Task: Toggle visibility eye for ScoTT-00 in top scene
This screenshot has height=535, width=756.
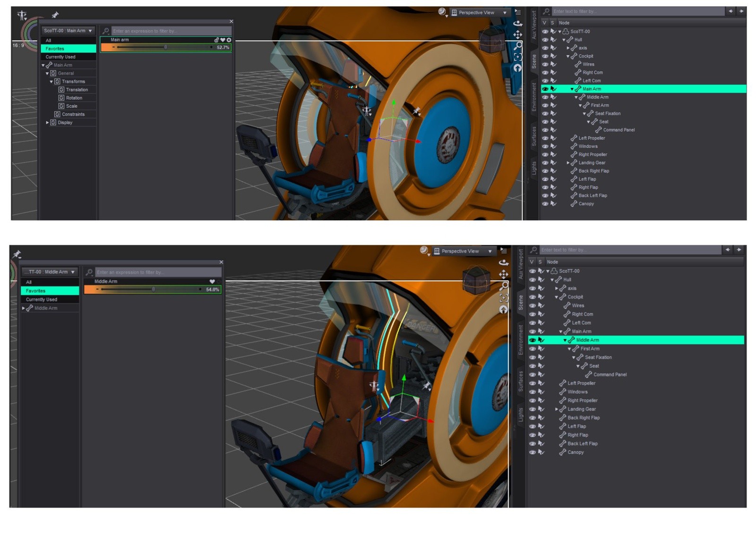Action: click(x=545, y=32)
